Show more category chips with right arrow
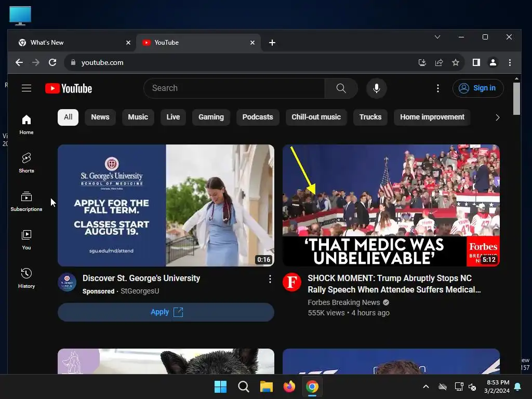Image resolution: width=532 pixels, height=399 pixels. pyautogui.click(x=497, y=117)
